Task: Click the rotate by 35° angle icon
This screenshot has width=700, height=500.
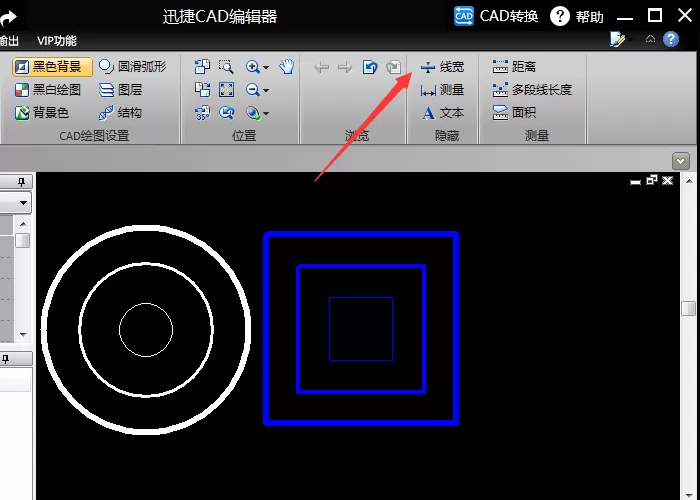Action: coord(202,113)
